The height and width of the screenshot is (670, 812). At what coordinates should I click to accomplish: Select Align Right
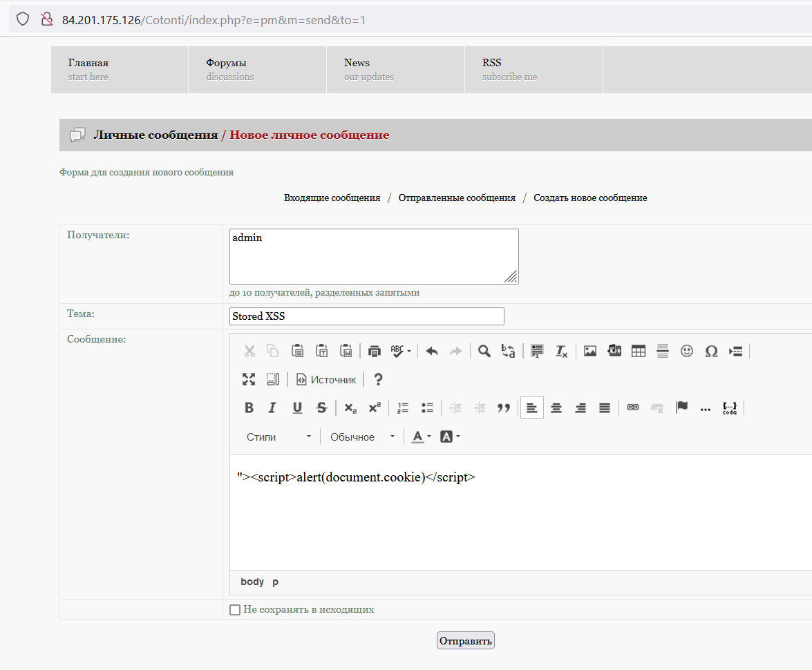click(x=580, y=408)
